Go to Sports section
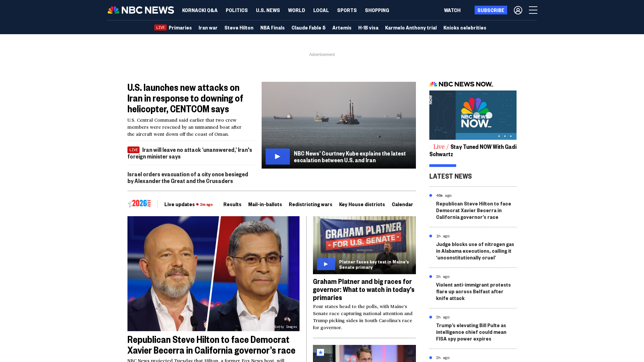 click(x=347, y=10)
